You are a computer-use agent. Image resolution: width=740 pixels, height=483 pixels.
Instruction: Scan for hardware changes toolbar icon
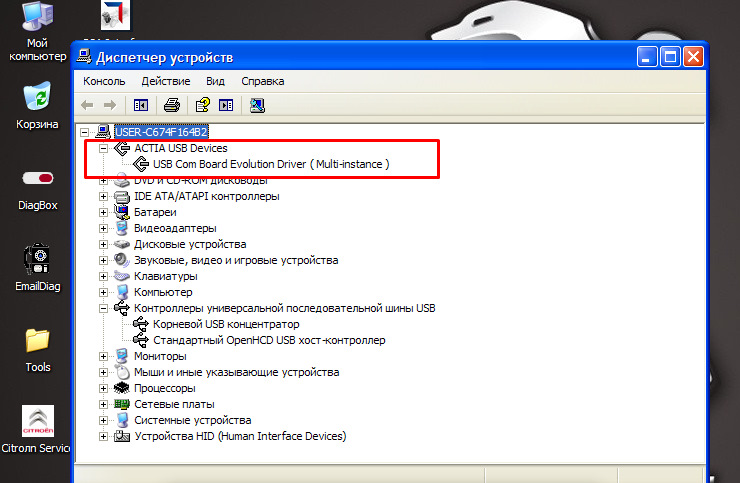(257, 105)
